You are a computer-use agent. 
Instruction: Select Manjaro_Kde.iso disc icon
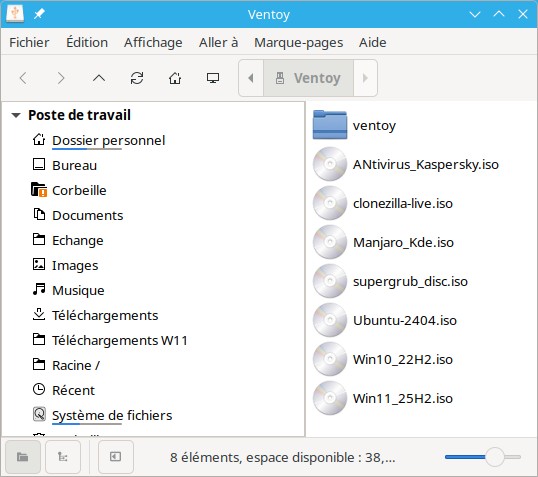(x=330, y=242)
